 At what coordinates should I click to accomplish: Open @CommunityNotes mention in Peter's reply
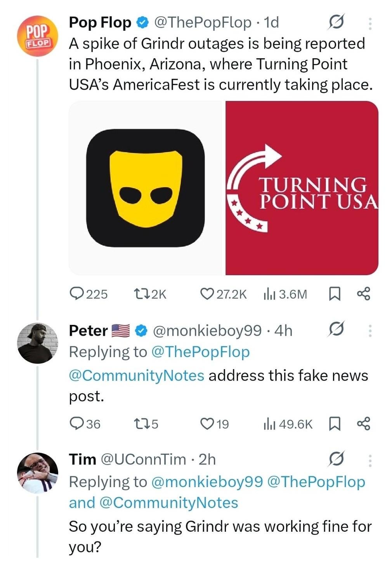[x=136, y=375]
